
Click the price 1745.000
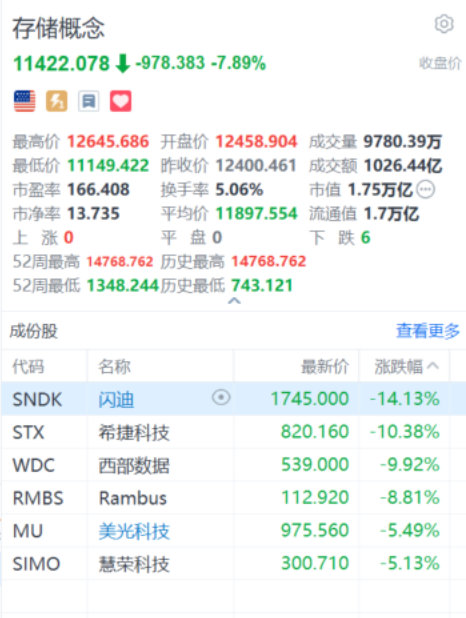310,399
